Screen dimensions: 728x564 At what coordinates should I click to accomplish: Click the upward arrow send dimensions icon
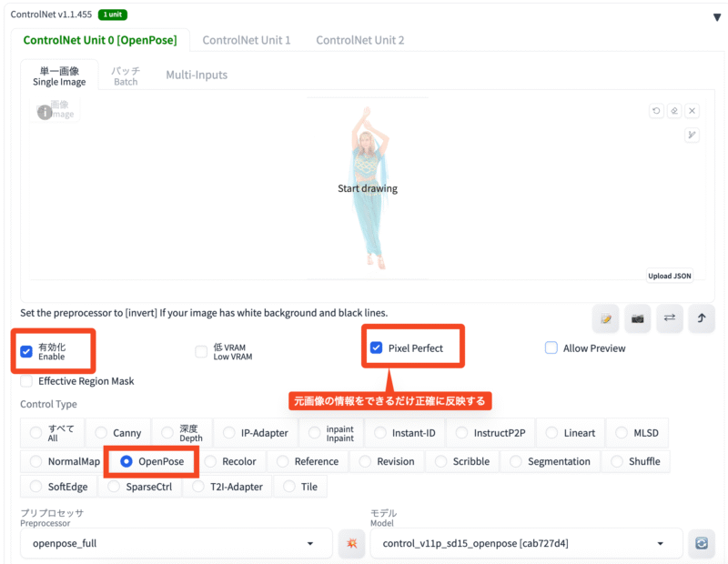[x=702, y=318]
